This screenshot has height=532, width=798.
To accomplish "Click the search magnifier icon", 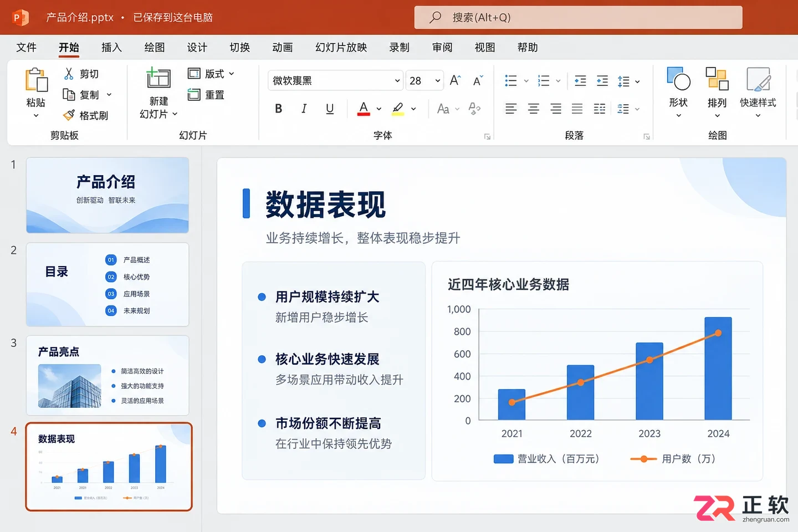I will (x=435, y=17).
